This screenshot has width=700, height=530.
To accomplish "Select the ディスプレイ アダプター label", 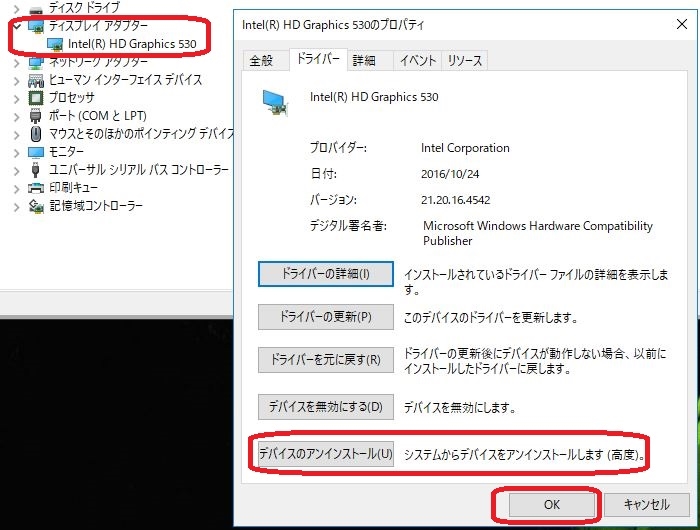I will click(x=98, y=26).
